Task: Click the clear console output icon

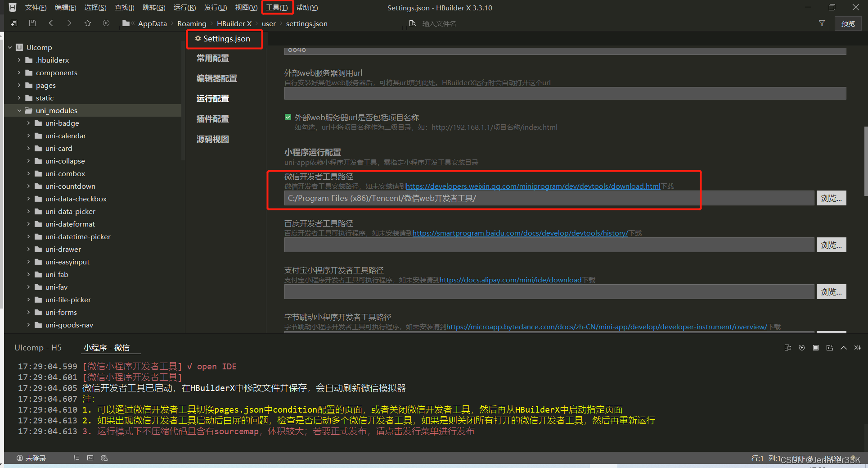Action: click(858, 348)
